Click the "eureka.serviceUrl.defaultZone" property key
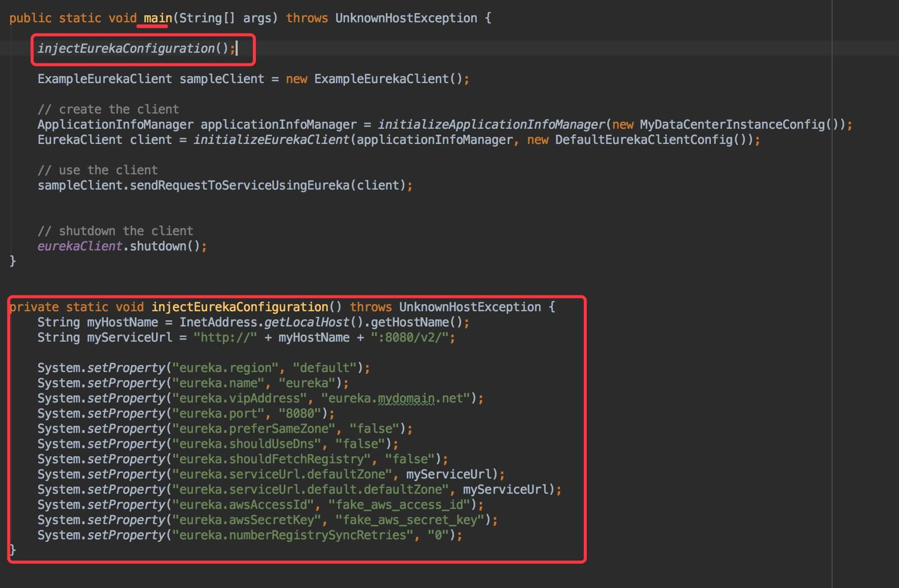 coord(282,474)
